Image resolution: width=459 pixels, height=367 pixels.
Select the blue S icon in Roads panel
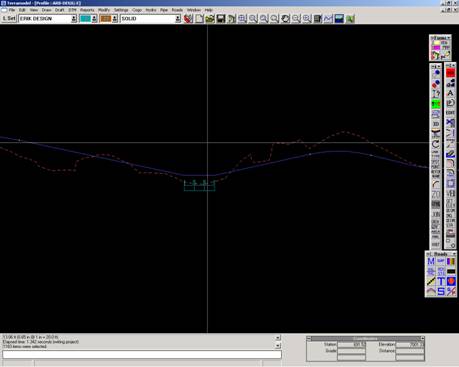pyautogui.click(x=441, y=291)
